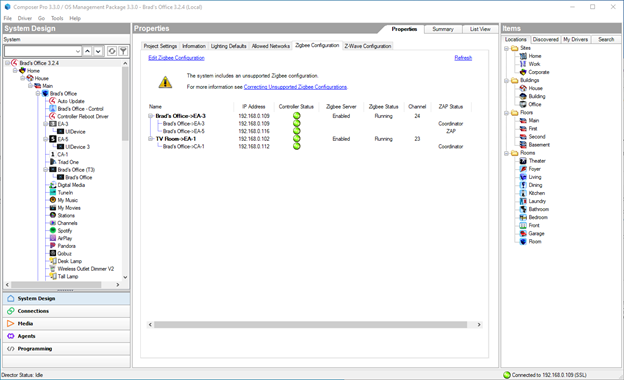Collapse the Buildings folder in Items

(x=507, y=80)
